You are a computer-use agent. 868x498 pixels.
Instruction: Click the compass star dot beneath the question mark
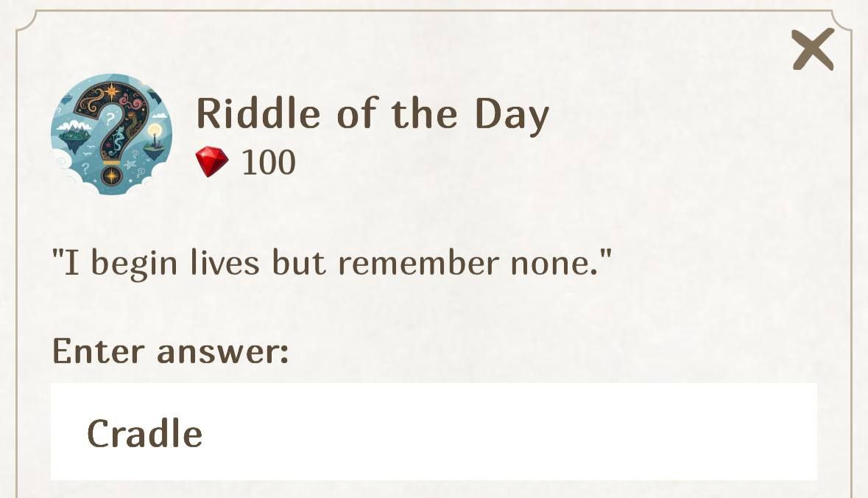tap(112, 176)
